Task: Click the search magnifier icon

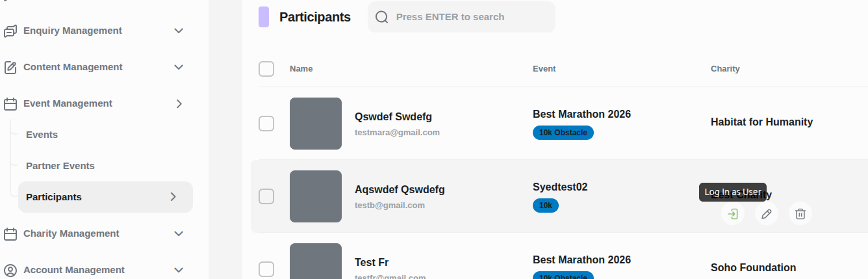Action: coord(382,17)
